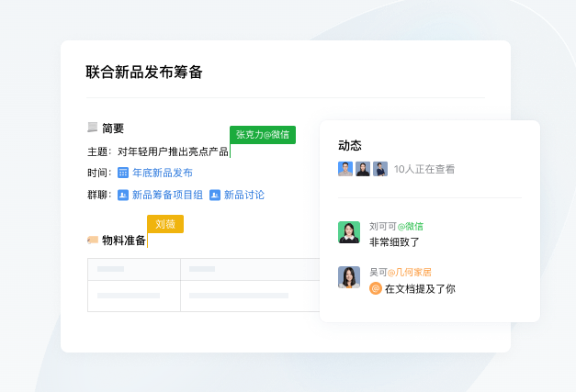576x392 pixels.
Task: Click the 主题 label
Action: pyautogui.click(x=97, y=151)
